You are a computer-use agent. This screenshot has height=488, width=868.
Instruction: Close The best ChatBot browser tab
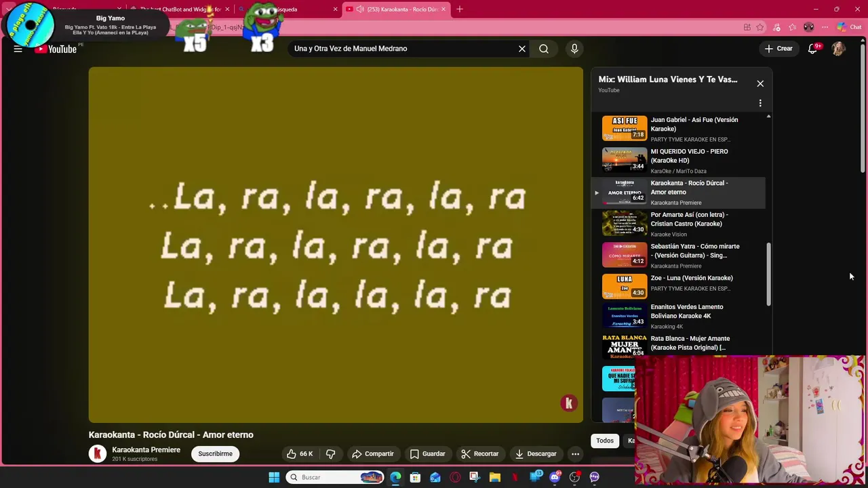227,9
